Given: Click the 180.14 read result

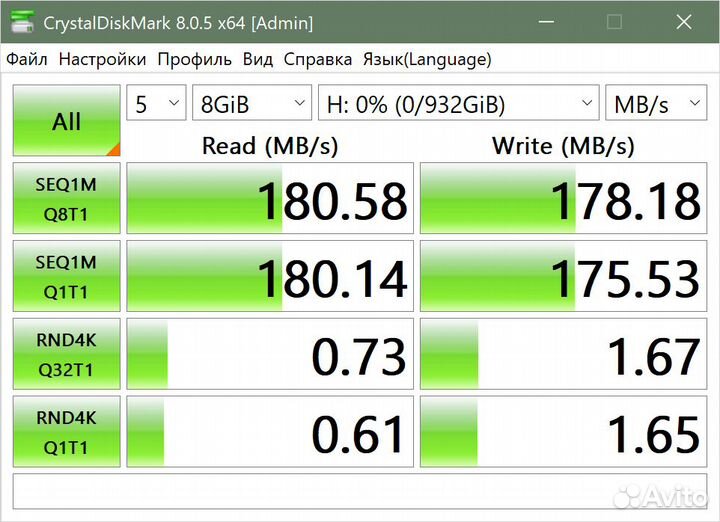Looking at the screenshot, I should point(270,276).
